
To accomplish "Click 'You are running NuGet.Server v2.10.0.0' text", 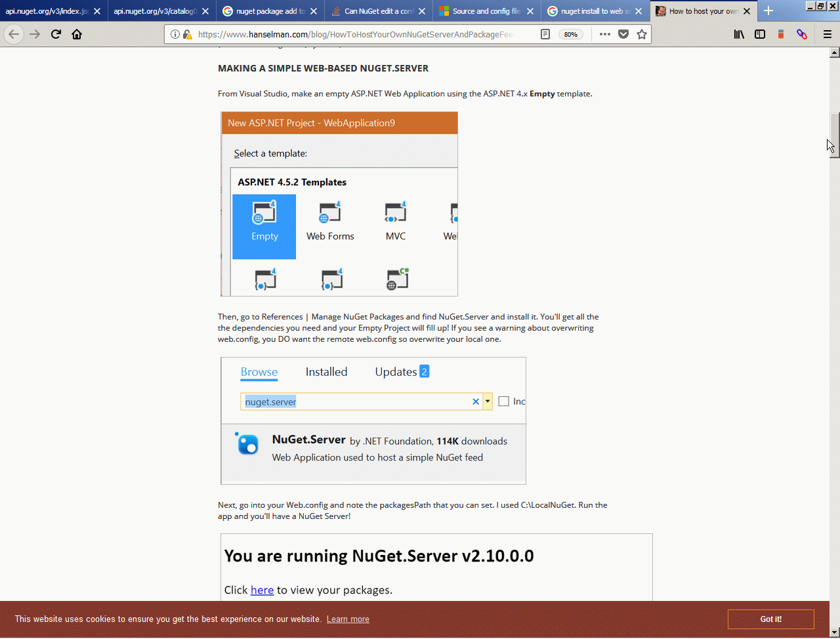I will [x=379, y=556].
